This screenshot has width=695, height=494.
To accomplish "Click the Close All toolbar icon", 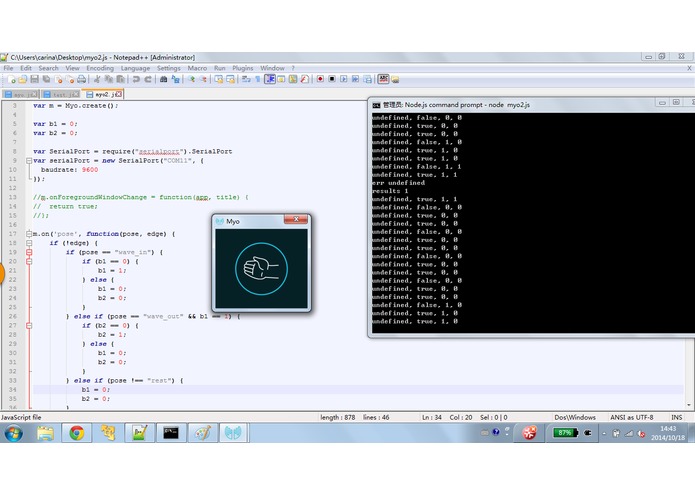I will click(x=70, y=79).
